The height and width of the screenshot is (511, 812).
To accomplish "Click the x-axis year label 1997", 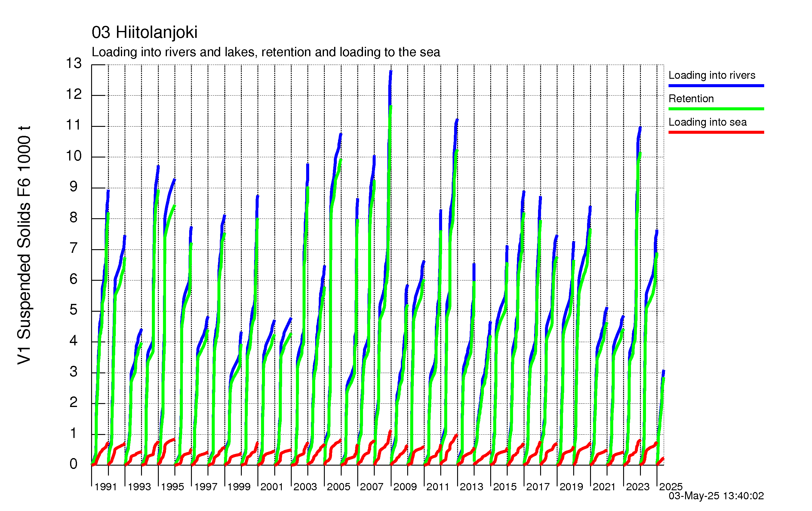I will (205, 487).
